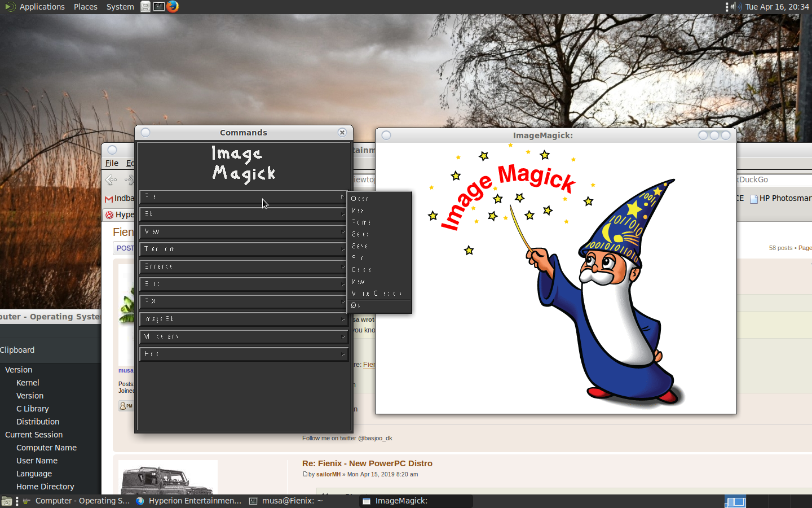Open the 'Re: Fienix - New PowerPC Distro' link

(367, 463)
